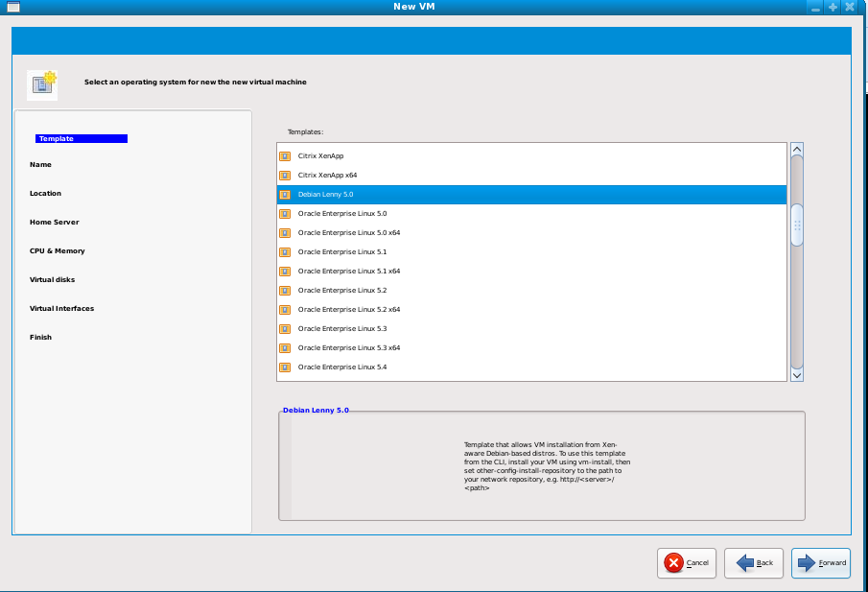Click the Oracle Enterprise Linux 5.0 icon
Viewport: 868px width, 592px height.
[284, 213]
